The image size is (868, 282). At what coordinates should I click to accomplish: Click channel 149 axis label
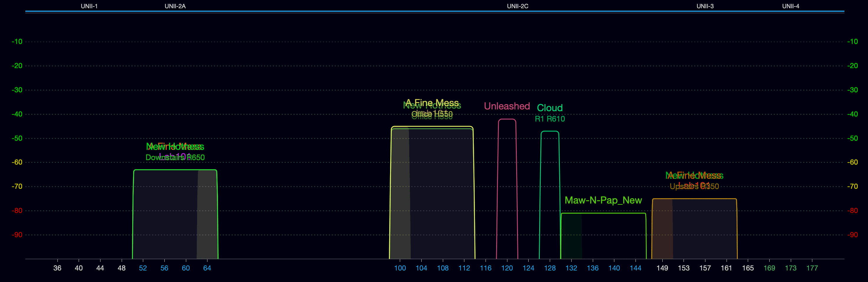[662, 268]
